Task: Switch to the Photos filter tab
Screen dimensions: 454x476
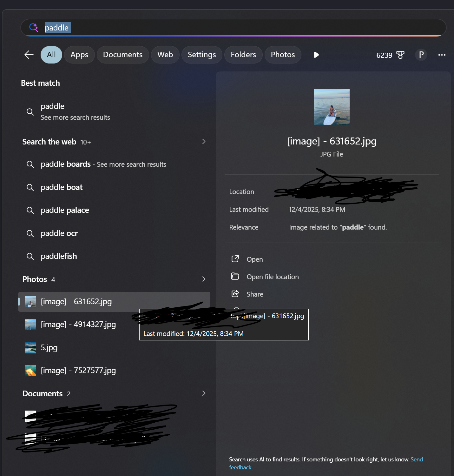Action: pos(283,55)
